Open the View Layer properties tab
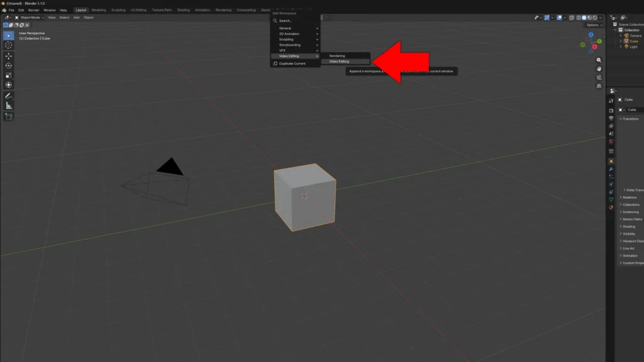Screen dimensions: 644x362 611,126
